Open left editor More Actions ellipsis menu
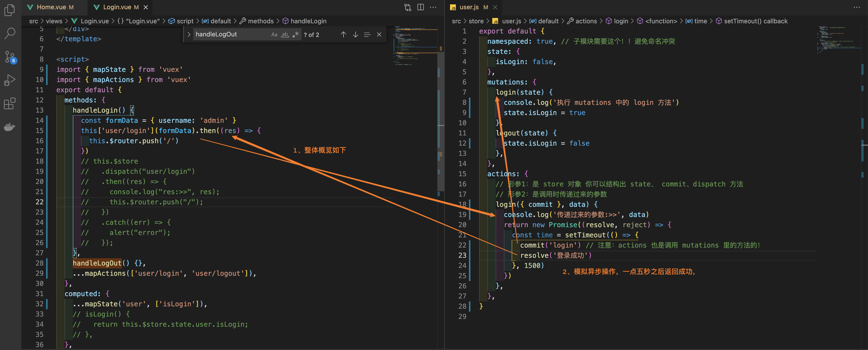 pos(433,7)
